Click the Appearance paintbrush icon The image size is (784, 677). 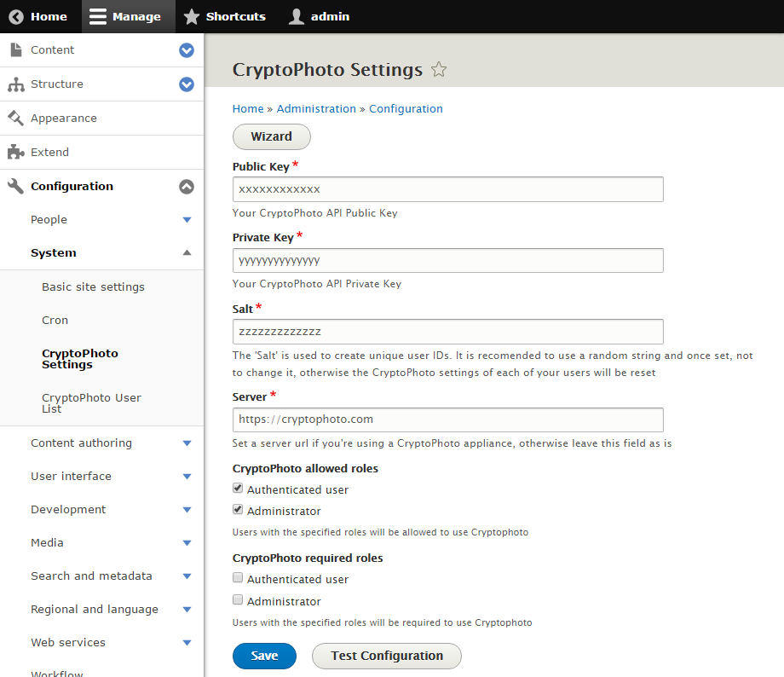pos(16,118)
